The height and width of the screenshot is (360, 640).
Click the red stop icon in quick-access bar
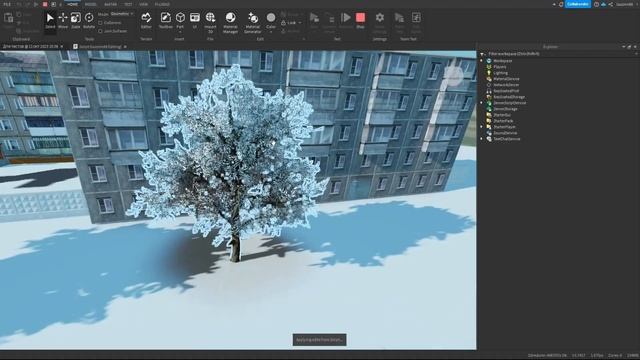point(45,4)
